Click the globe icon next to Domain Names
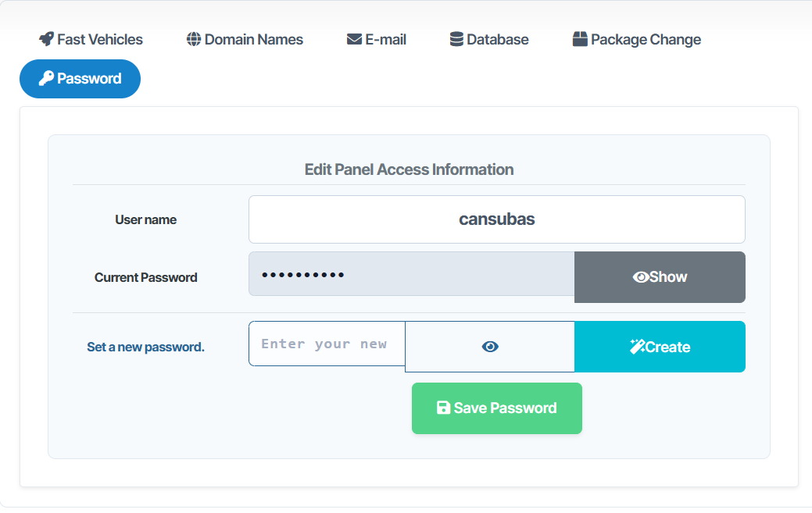Image resolution: width=812 pixels, height=513 pixels. pos(194,39)
